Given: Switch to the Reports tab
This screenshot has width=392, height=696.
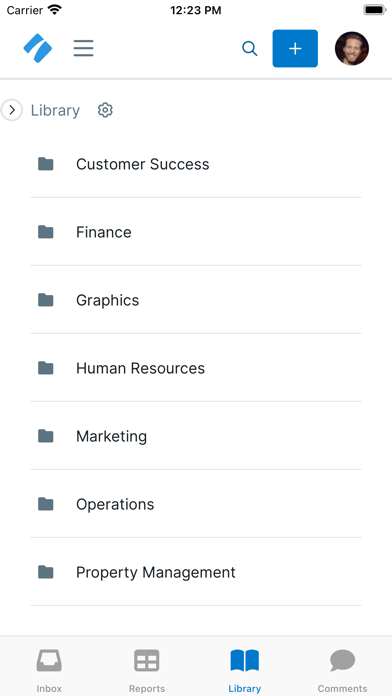Looking at the screenshot, I should pyautogui.click(x=147, y=668).
